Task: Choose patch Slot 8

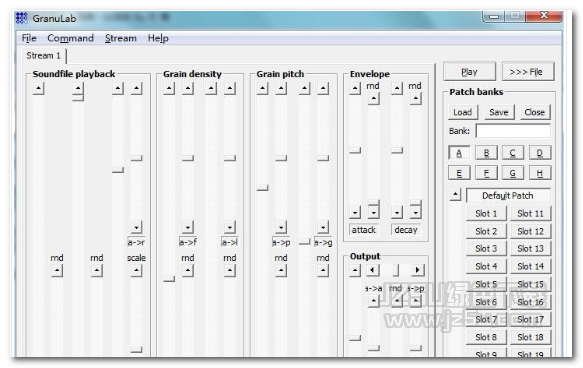Action: tap(486, 337)
